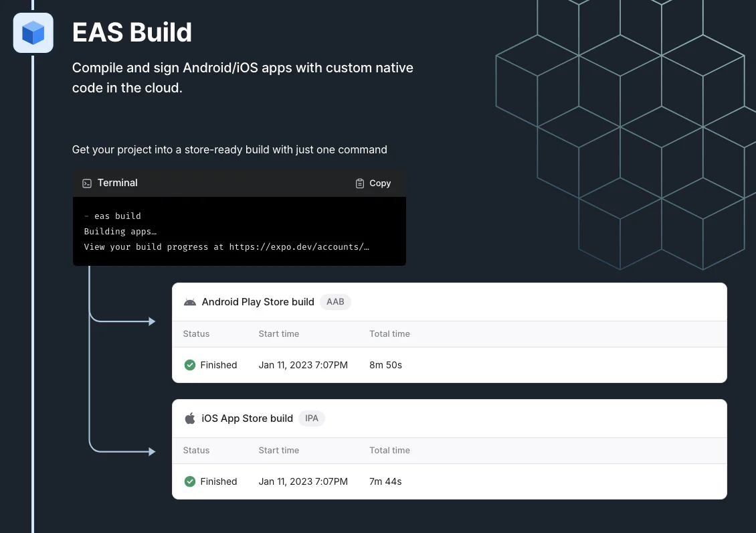Click the EAS Build heading
The width and height of the screenshot is (756, 533).
132,32
